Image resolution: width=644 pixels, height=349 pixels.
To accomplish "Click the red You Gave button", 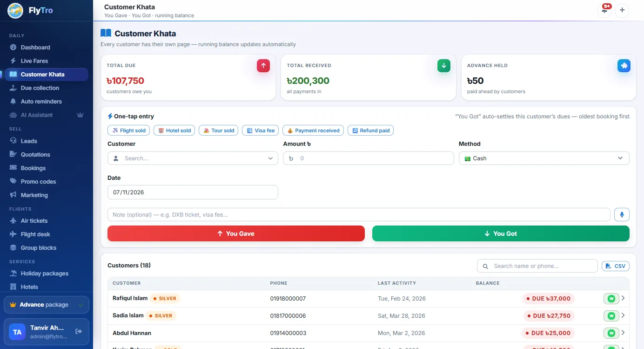I will pos(236,233).
